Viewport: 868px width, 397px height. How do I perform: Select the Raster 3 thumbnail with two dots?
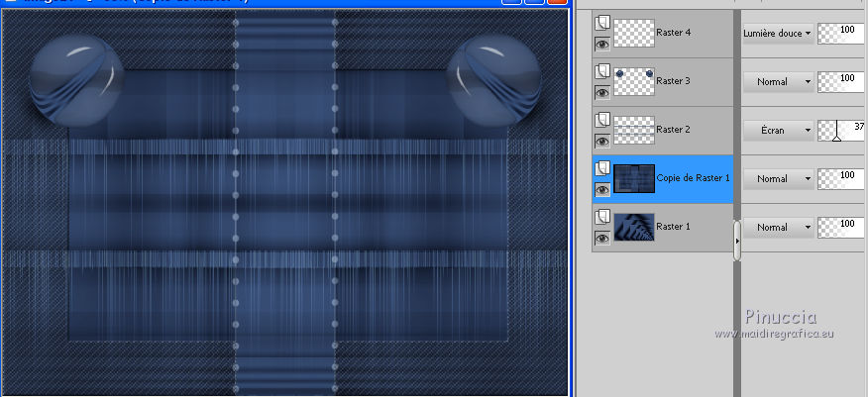(634, 81)
